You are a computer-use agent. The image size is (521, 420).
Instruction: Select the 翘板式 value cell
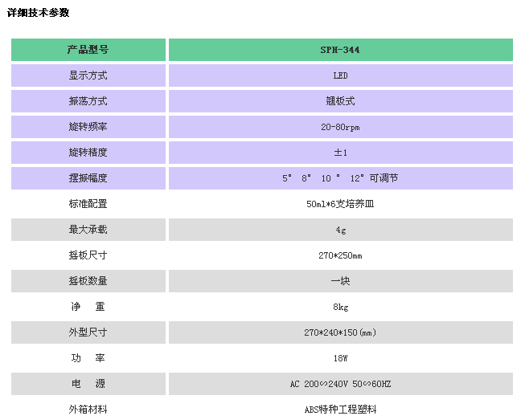click(340, 101)
